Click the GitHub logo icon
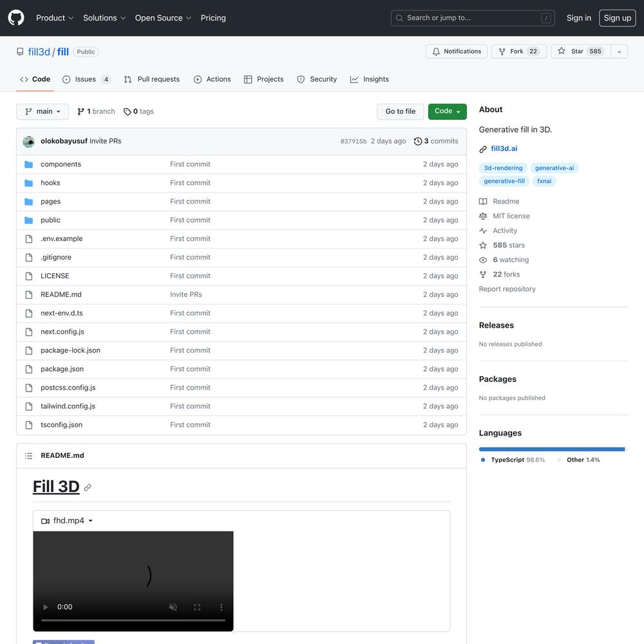The image size is (644, 644). click(16, 17)
